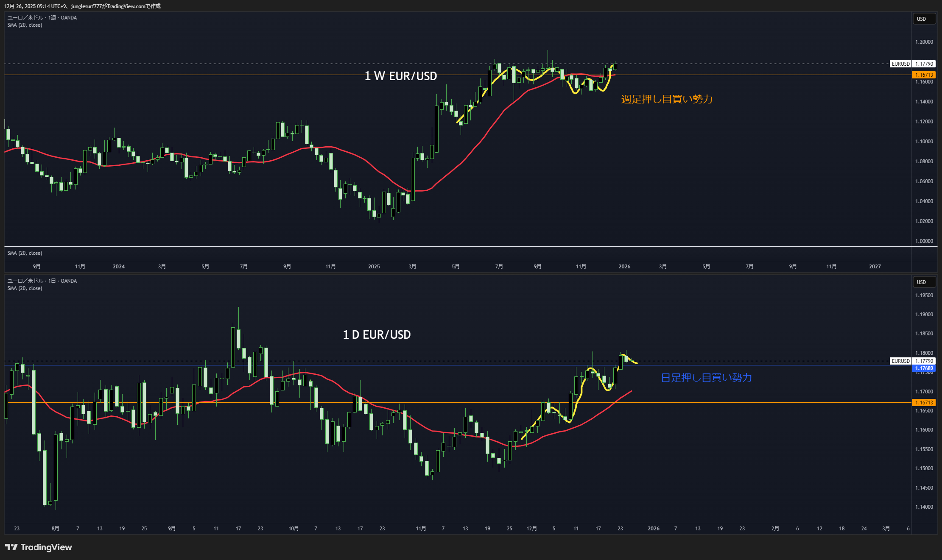Click the blue 1.17689 price label on daily chart
942x560 pixels.
[924, 368]
